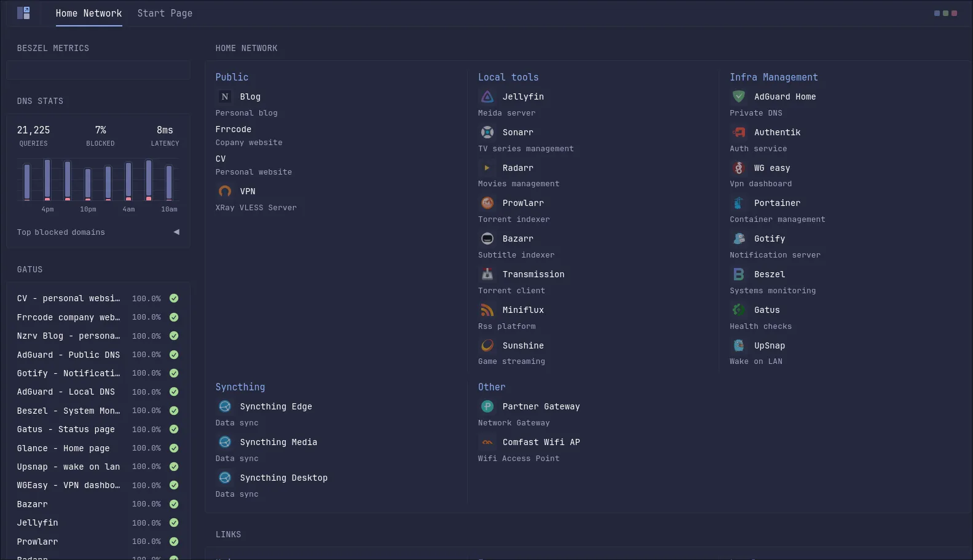
Task: Click the Sonarr icon
Action: 487,132
